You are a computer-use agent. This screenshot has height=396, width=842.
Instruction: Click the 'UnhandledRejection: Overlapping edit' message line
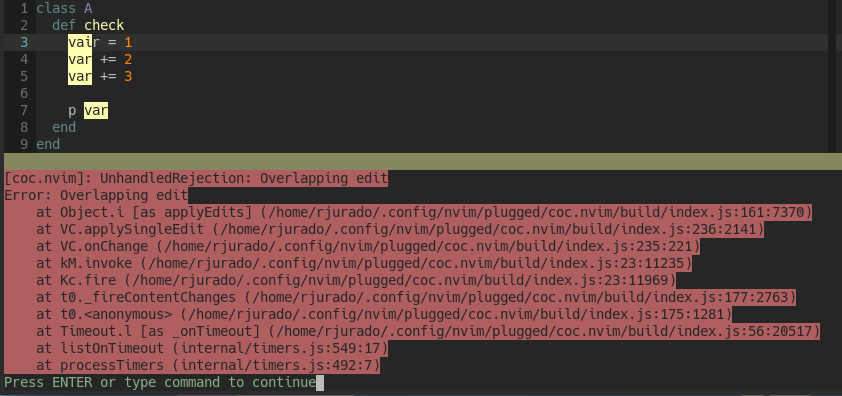tap(195, 178)
